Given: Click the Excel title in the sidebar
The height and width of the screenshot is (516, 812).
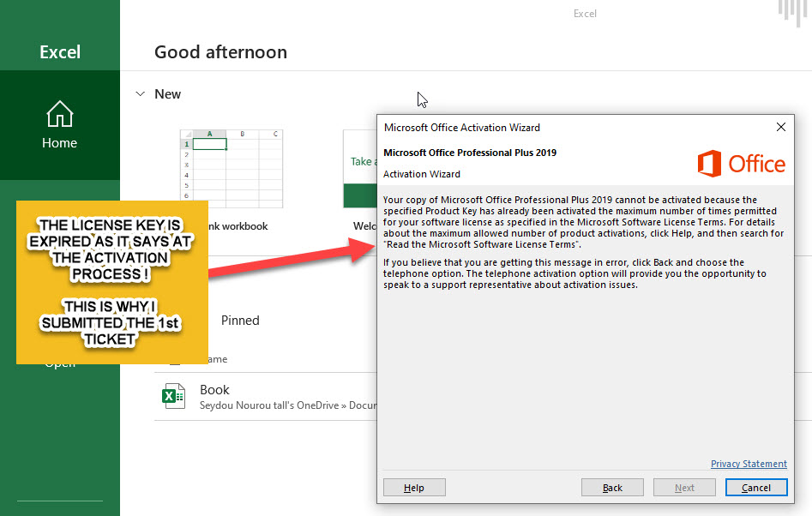Looking at the screenshot, I should click(60, 52).
